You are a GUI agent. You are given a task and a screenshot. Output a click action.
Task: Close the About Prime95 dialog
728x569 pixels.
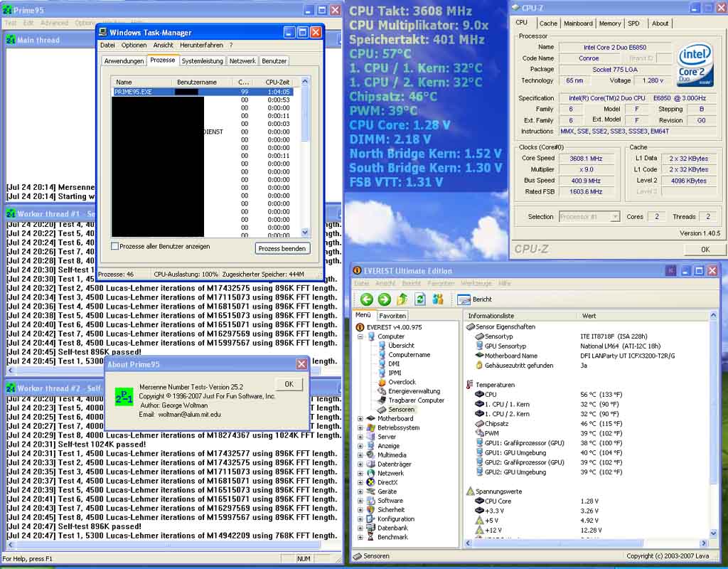pyautogui.click(x=301, y=365)
